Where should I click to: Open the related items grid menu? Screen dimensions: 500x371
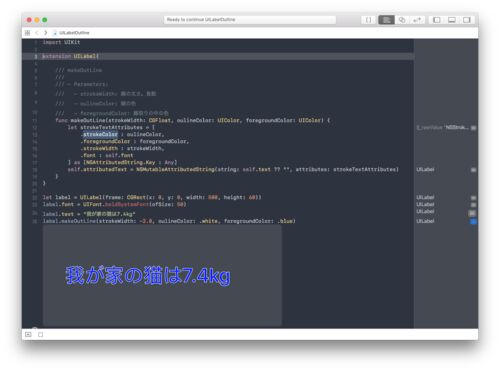coord(27,33)
